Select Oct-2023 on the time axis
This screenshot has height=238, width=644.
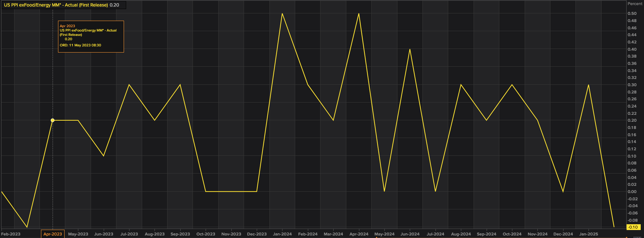click(x=206, y=234)
